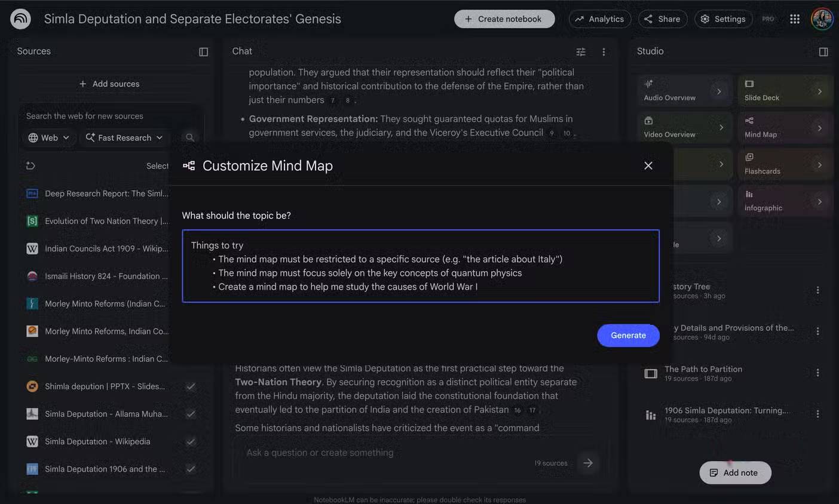Submit the chat question arrow
Viewport: 839px width, 504px height.
tap(588, 463)
